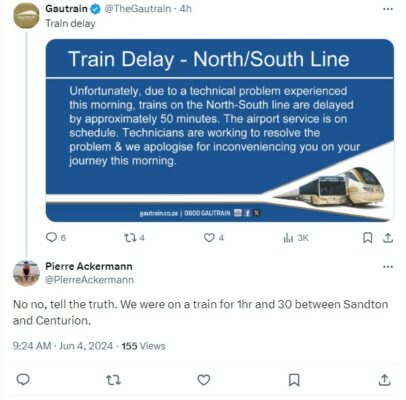The image size is (406, 400).
Task: Share the Gautrain train delay post
Action: 388,238
